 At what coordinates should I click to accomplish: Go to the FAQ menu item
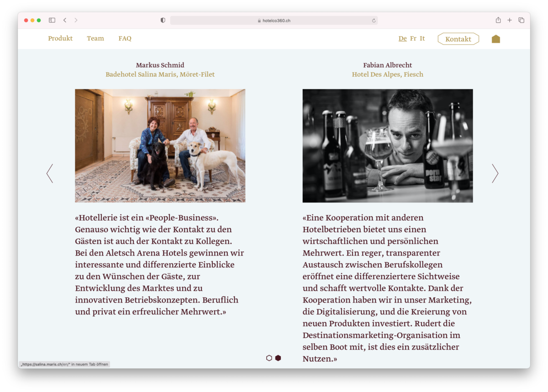click(x=125, y=38)
